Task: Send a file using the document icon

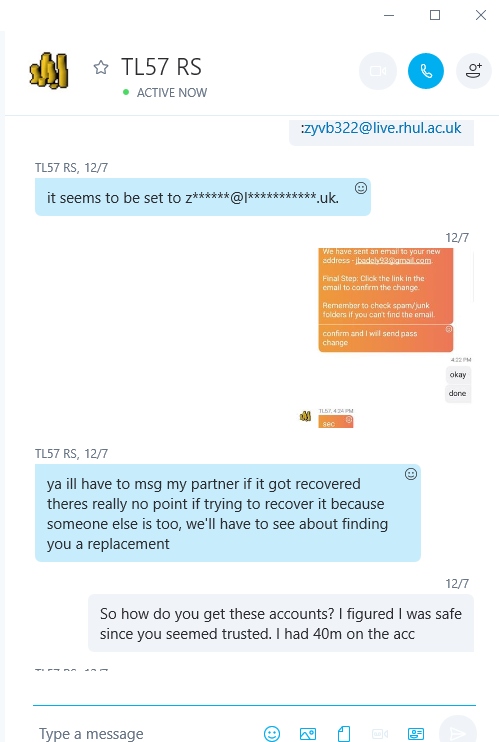Action: tap(344, 733)
